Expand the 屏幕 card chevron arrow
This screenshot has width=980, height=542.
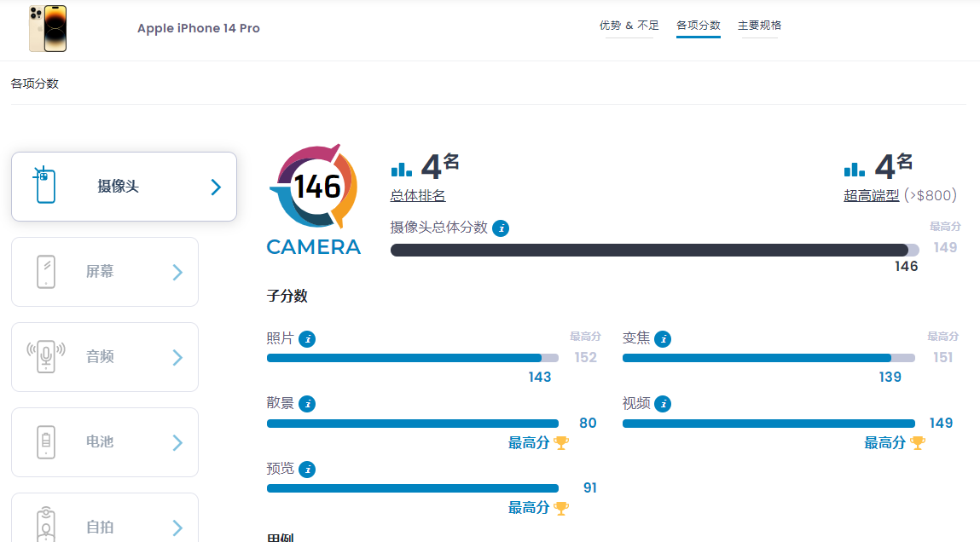(177, 272)
